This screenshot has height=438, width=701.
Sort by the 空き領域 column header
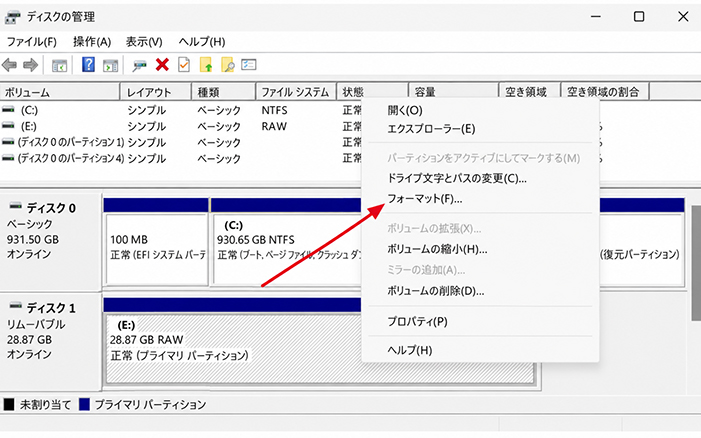(x=529, y=92)
